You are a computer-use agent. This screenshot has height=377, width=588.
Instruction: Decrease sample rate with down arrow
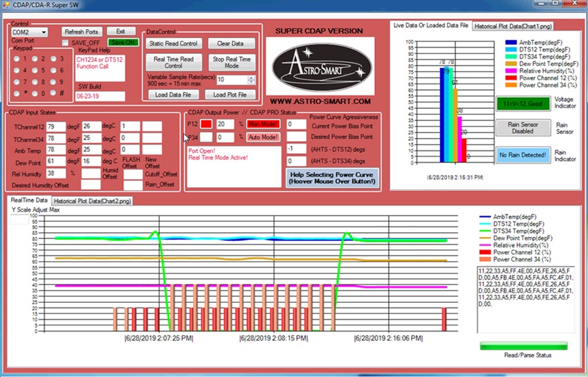click(252, 82)
